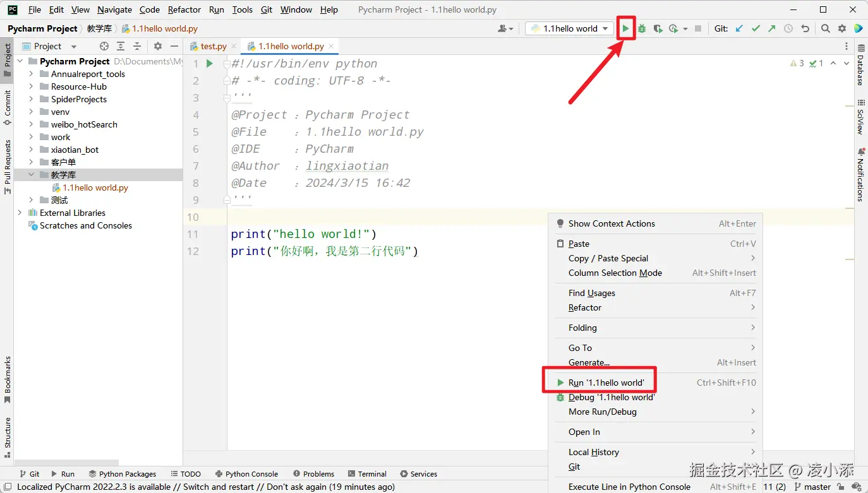The height and width of the screenshot is (493, 868).
Task: Open the Commit tool window on left bar
Action: [x=8, y=107]
